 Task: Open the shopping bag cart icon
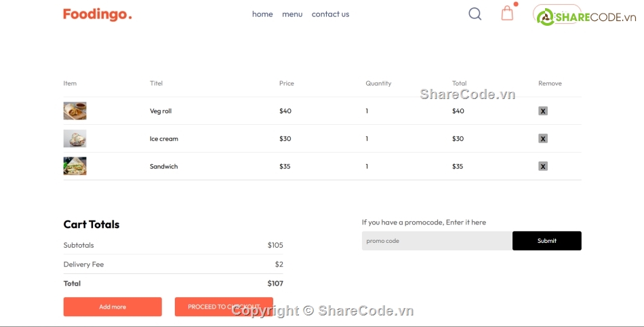[x=507, y=14]
